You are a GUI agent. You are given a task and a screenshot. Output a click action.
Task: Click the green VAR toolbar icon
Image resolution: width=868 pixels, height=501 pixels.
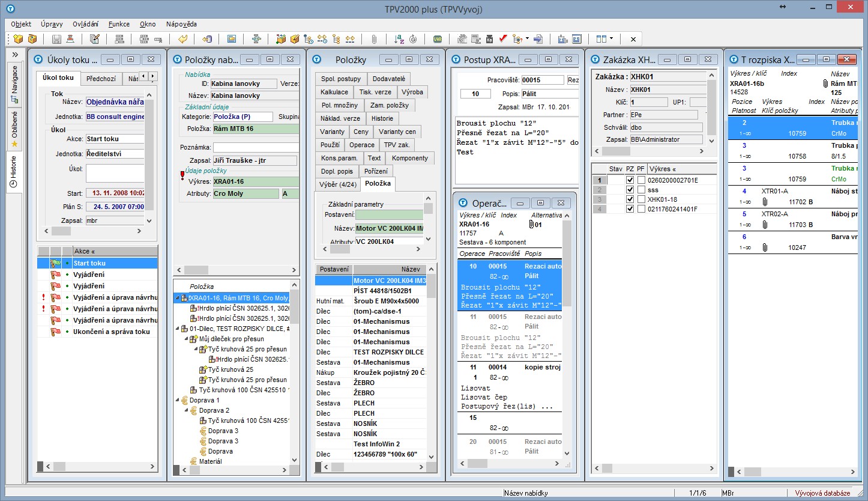(438, 39)
